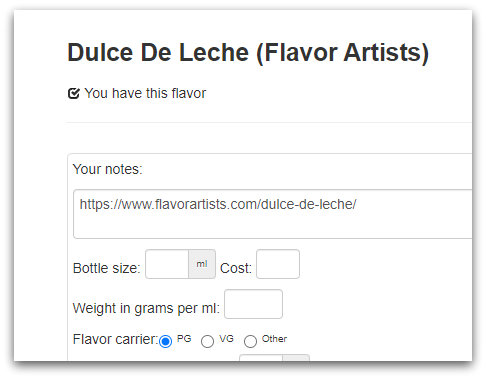Click the 'Flavor carrier:' label

tap(115, 339)
